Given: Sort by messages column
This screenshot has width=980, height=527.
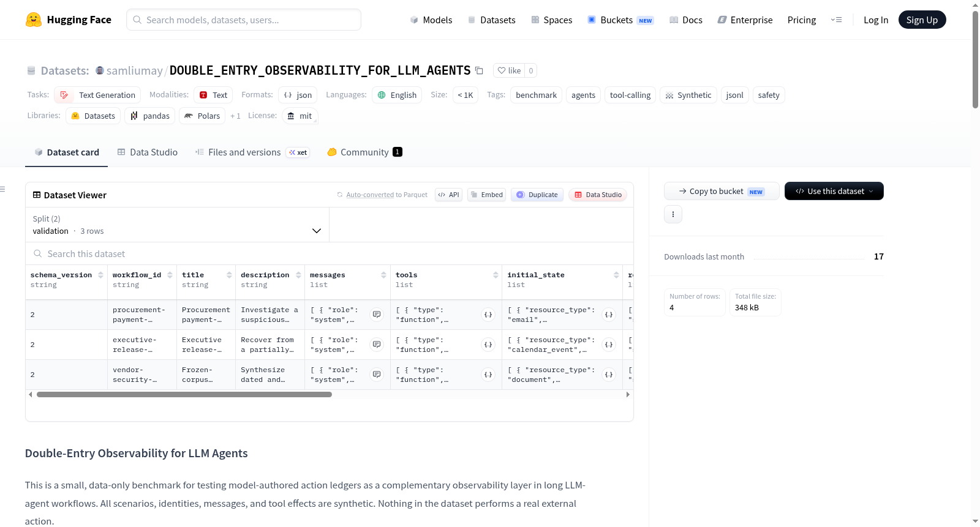Looking at the screenshot, I should [383, 275].
